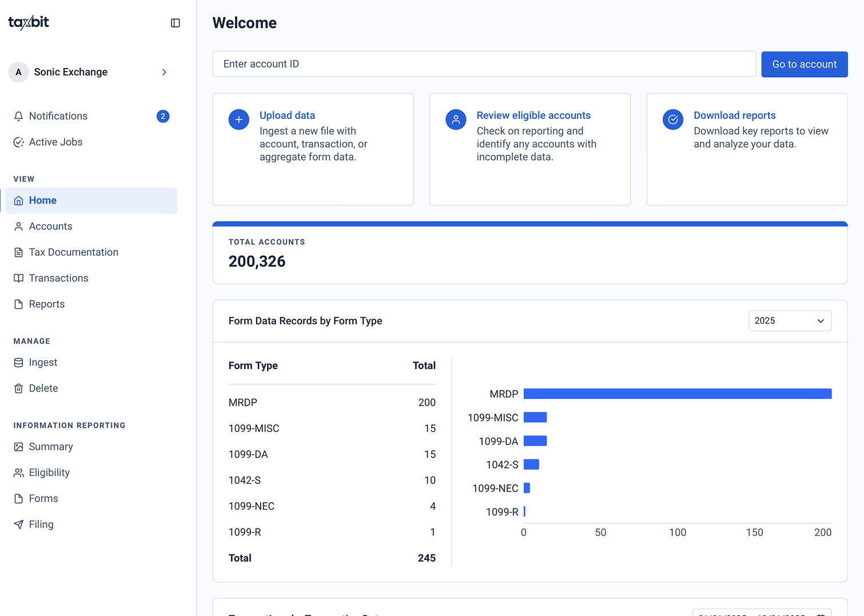This screenshot has width=864, height=616.
Task: Click the Reports page icon
Action: [18, 304]
